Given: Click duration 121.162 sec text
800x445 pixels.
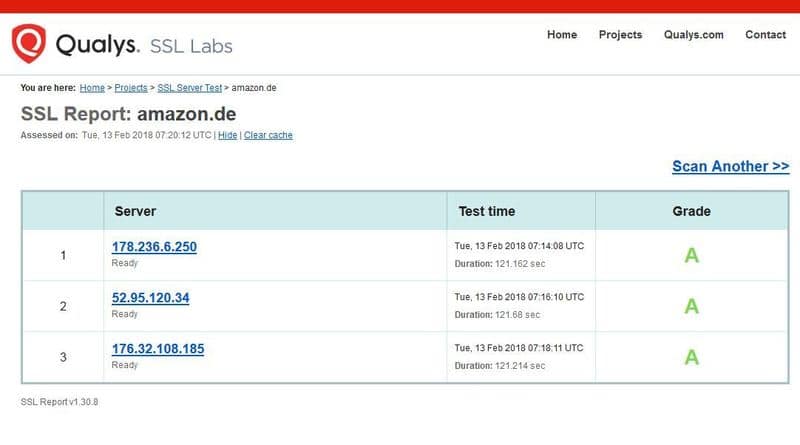Looking at the screenshot, I should (x=499, y=264).
